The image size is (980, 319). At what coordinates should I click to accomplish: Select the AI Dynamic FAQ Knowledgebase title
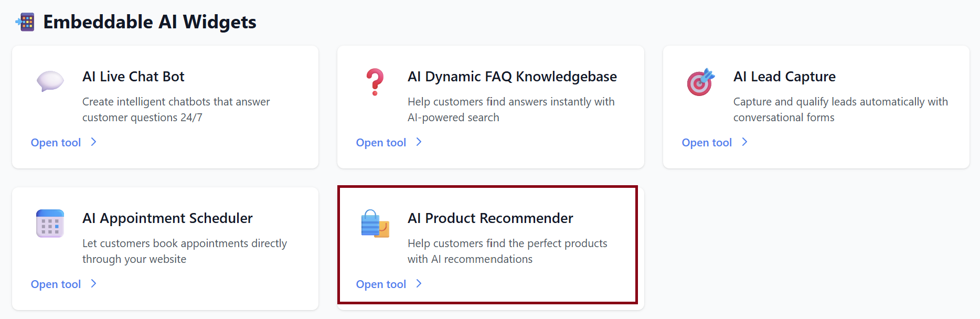(512, 77)
